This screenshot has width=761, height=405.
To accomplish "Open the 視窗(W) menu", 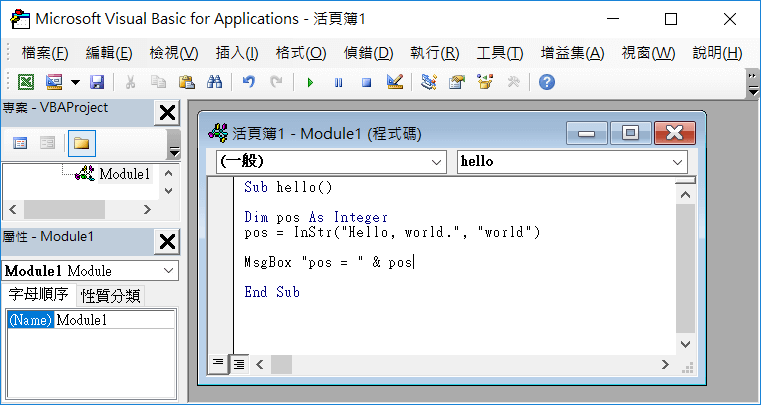I will [x=648, y=53].
